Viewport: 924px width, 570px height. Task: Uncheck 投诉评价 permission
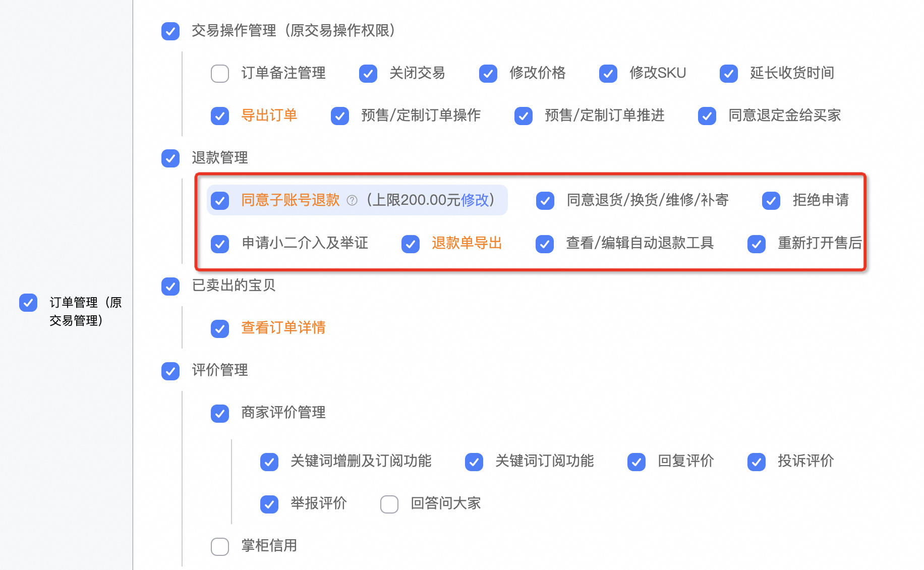tap(757, 462)
